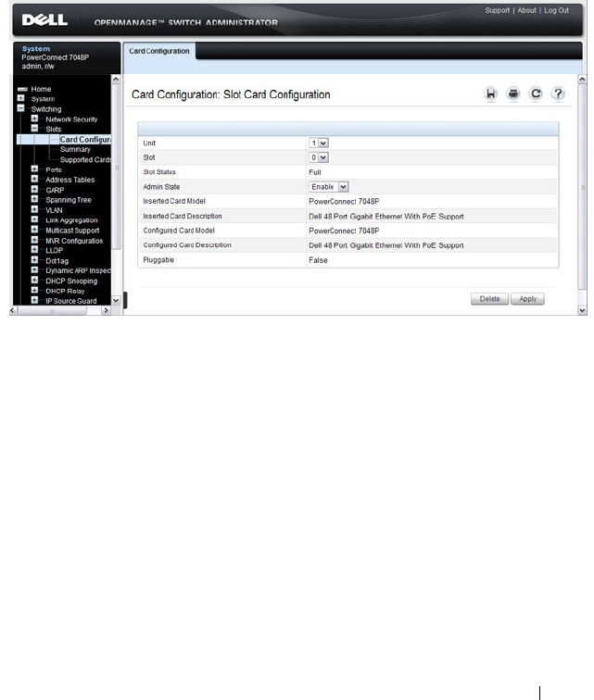Open the Unit dropdown

[x=319, y=143]
